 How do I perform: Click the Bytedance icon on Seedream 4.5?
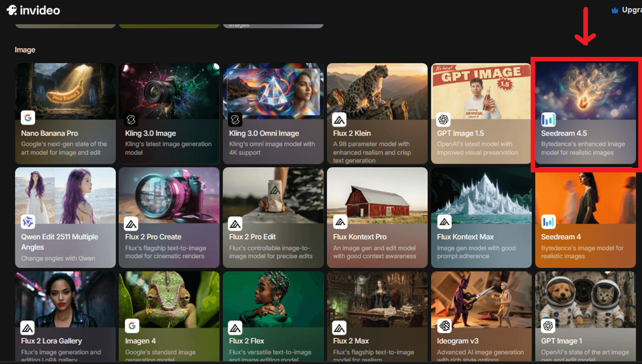click(x=548, y=120)
